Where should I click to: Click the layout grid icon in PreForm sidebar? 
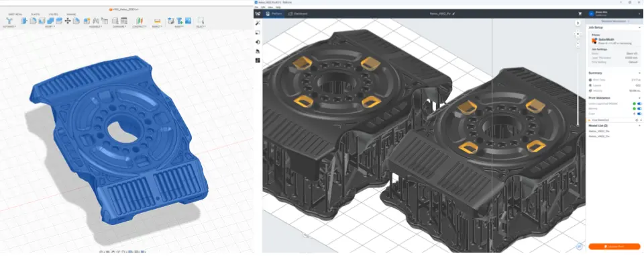258,60
